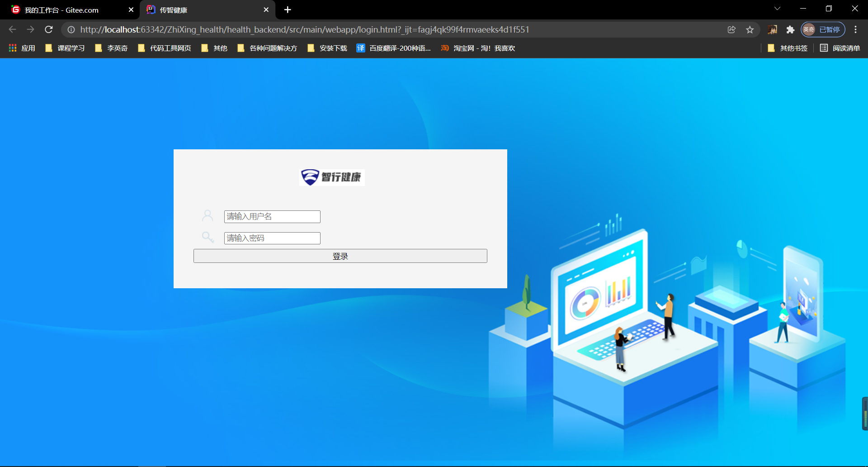Open the profile button labeled 已暂停
Screen dimensions: 868x467
(x=823, y=29)
